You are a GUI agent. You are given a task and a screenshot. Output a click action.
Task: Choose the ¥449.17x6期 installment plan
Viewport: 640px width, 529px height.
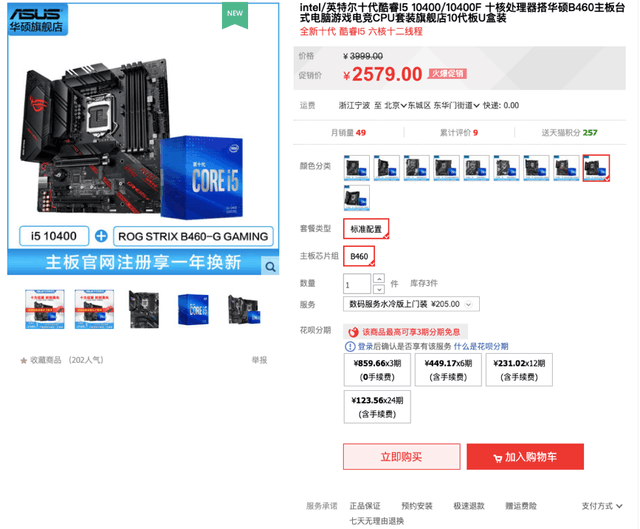(448, 370)
